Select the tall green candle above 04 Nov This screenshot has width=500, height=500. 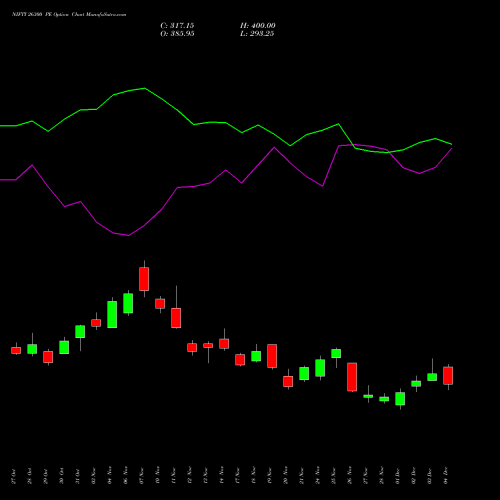point(112,315)
